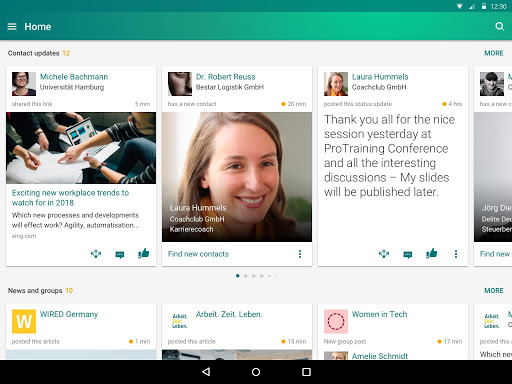
Task: Open Laura Hummels' large new-contact photo
Action: tap(237, 177)
